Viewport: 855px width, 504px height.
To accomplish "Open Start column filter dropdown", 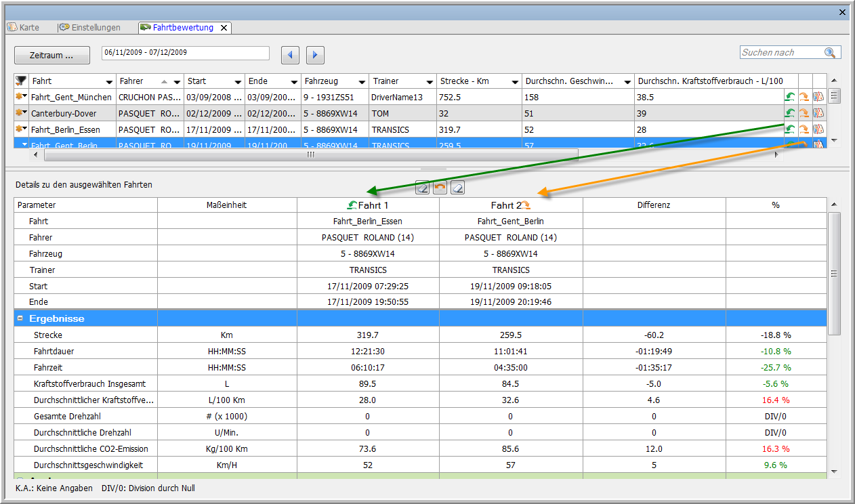I will [238, 82].
